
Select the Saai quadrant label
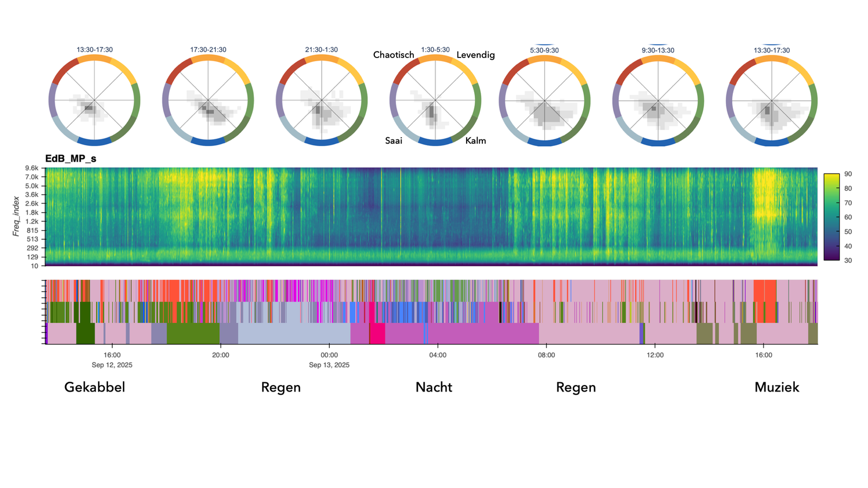[393, 140]
